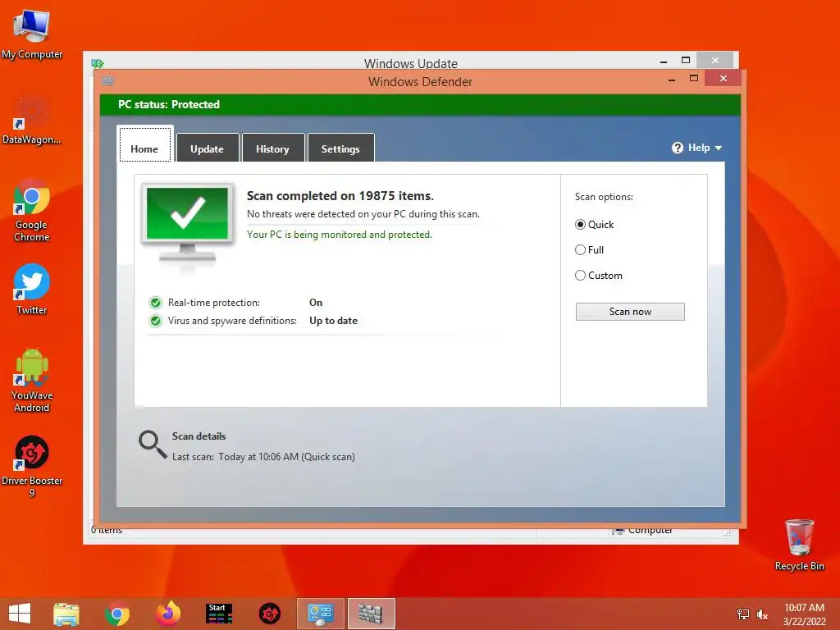Maximize the Windows Update window
Screen dimensions: 840x630
[686, 60]
